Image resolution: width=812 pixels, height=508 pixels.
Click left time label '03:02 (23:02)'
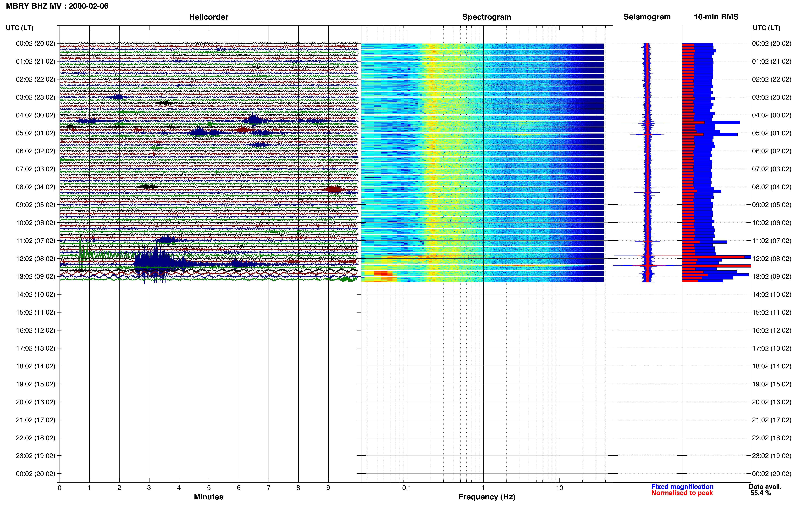(x=35, y=97)
